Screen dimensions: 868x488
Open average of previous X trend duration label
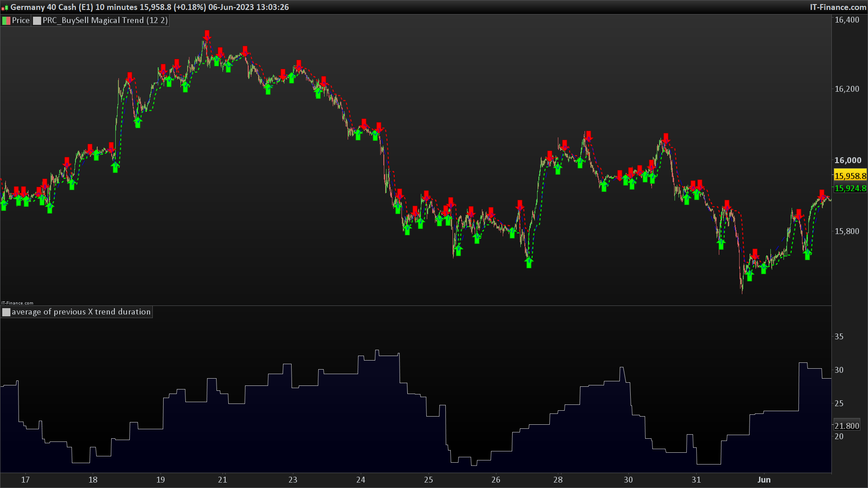click(x=81, y=312)
